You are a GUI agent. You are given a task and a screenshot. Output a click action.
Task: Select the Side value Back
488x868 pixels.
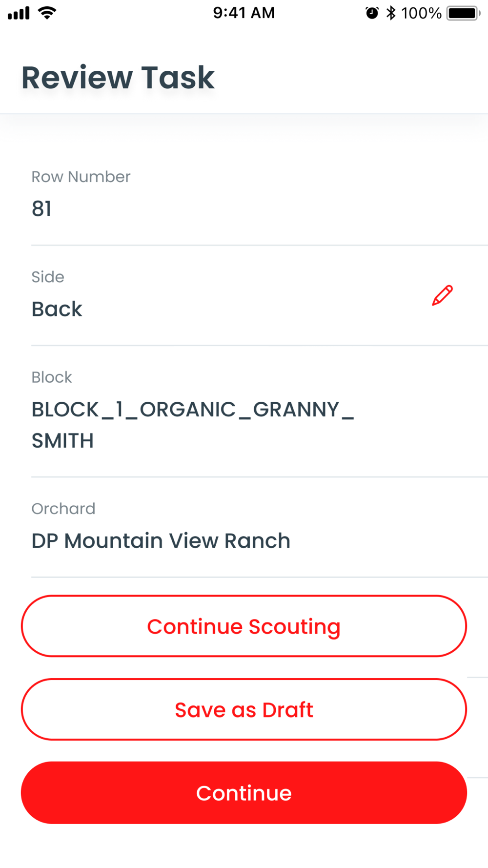57,309
